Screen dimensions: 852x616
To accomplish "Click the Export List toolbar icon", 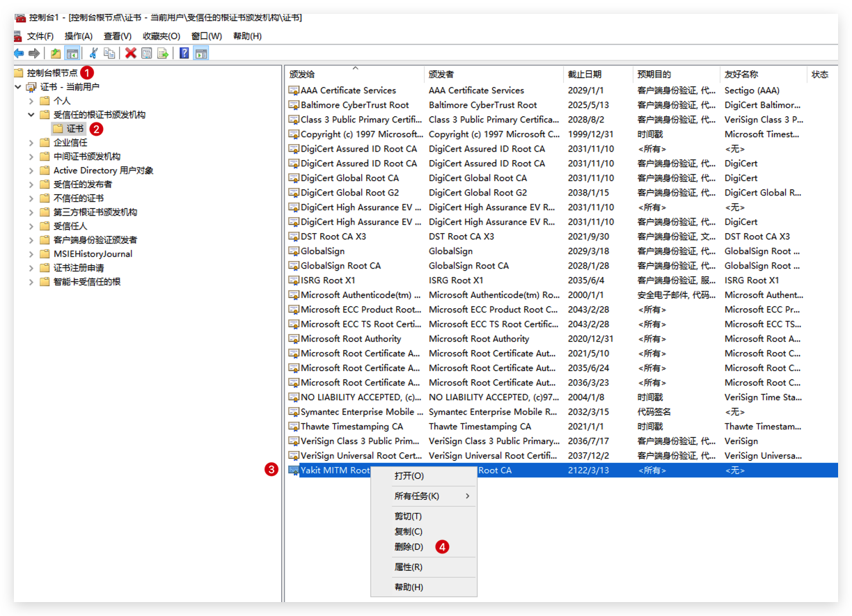I will click(x=163, y=53).
